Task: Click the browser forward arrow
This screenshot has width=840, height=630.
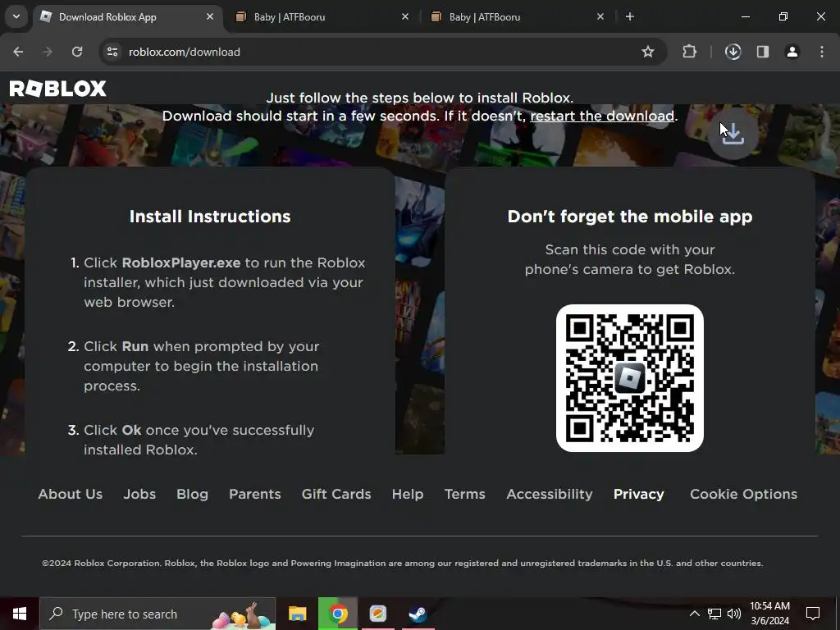Action: [48, 52]
